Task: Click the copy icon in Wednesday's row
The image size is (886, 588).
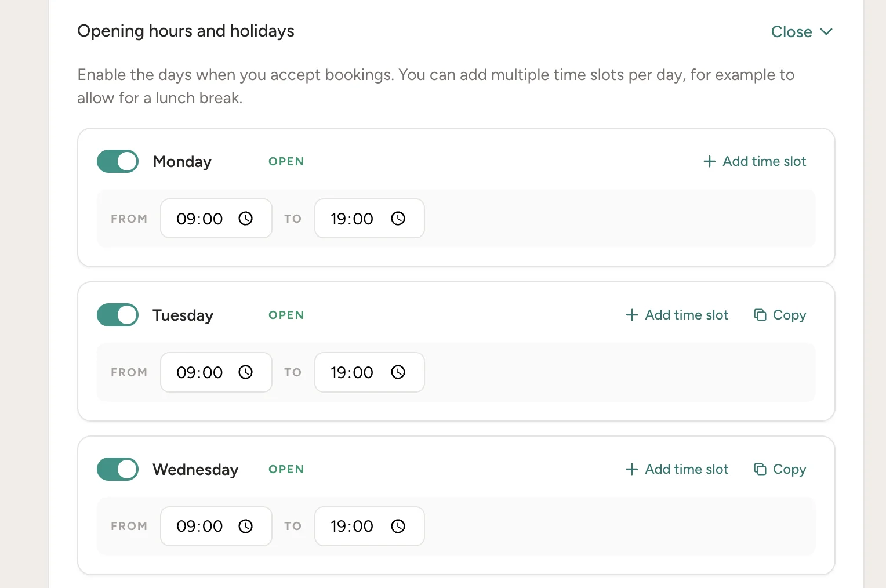Action: click(760, 469)
